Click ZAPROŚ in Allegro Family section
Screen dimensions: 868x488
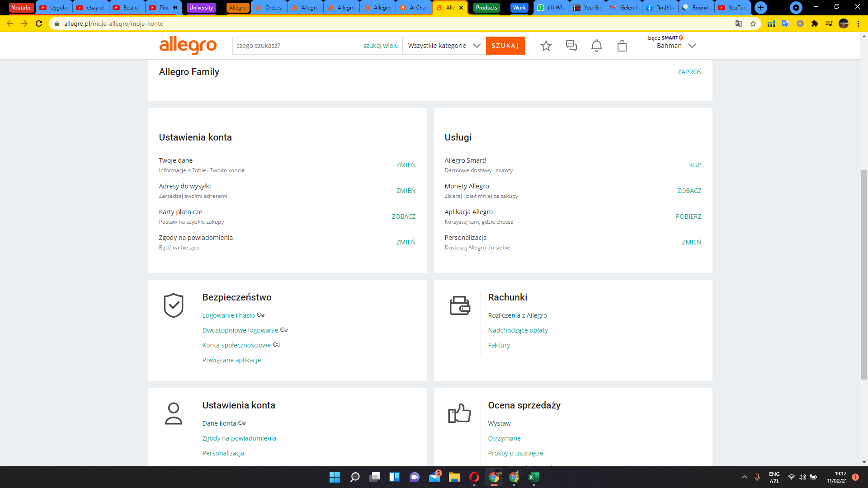click(x=689, y=71)
